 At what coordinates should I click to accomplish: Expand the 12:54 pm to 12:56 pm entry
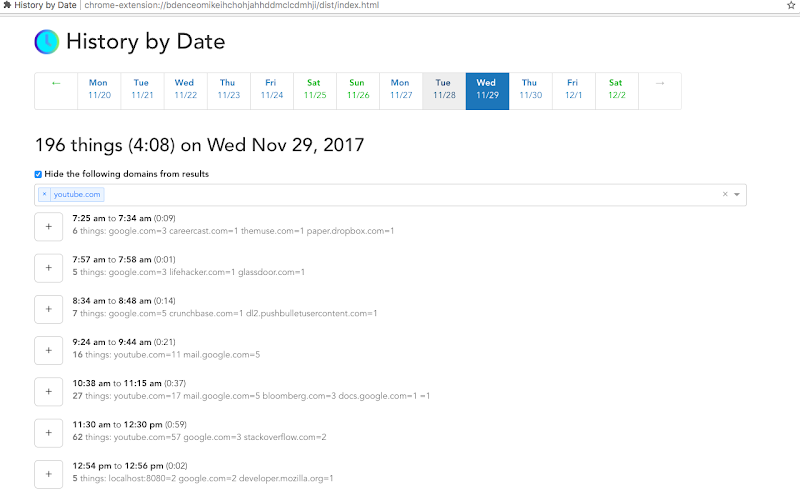(48, 474)
